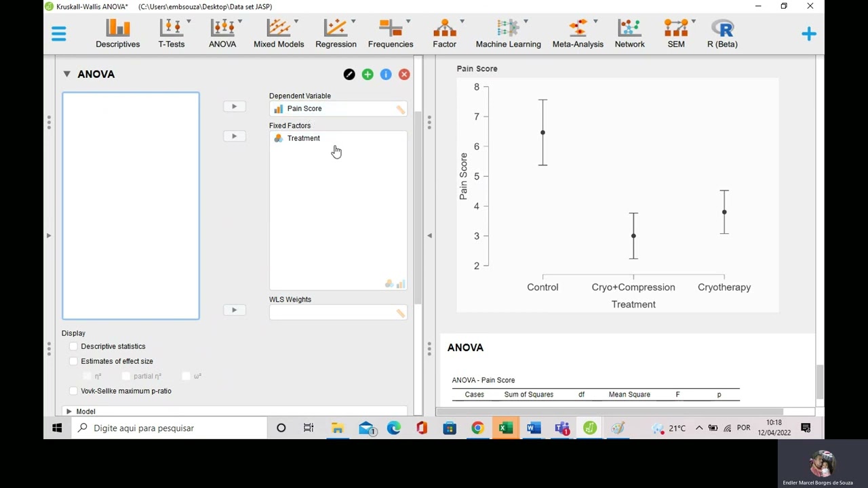Click the ANOVA - Pain Score table title
Image resolution: width=868 pixels, height=488 pixels.
pyautogui.click(x=484, y=380)
